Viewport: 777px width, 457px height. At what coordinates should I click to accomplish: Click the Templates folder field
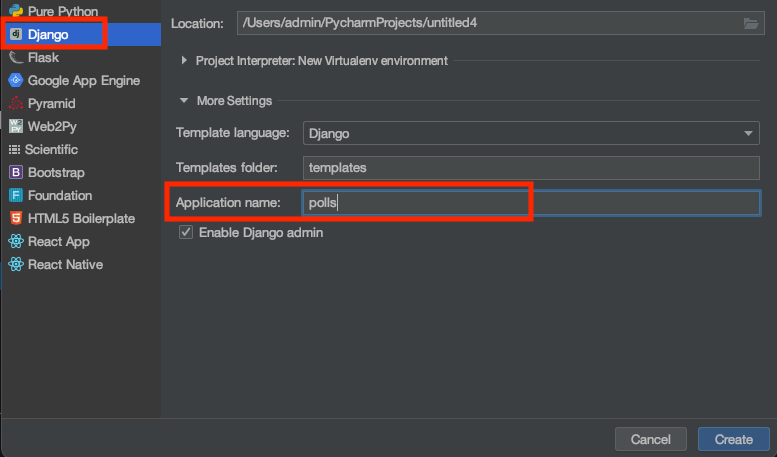531,168
